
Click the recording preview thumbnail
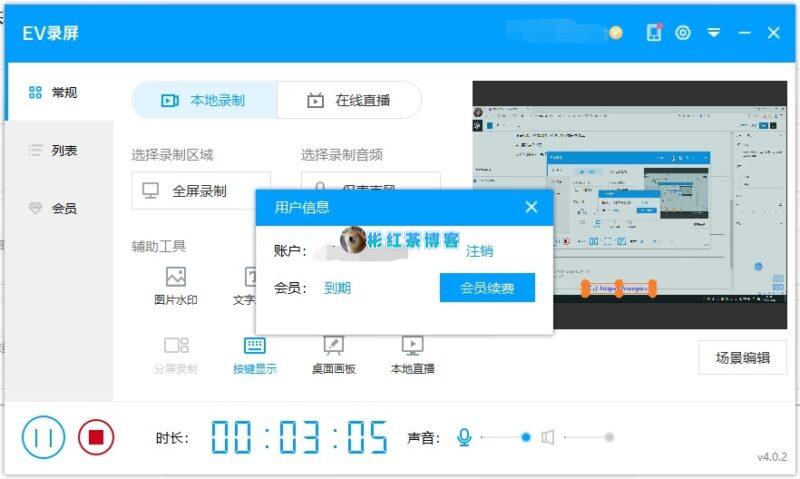point(630,205)
